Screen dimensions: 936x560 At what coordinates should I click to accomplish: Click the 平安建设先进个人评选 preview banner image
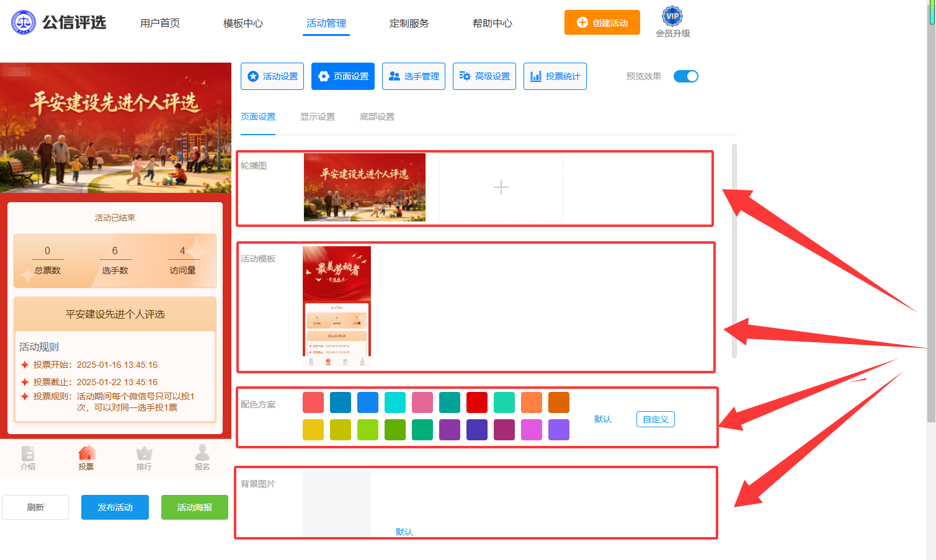click(x=115, y=128)
